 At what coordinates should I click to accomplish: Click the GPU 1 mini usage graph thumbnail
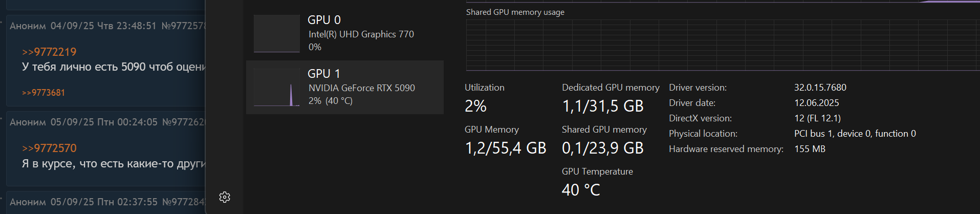click(x=277, y=88)
